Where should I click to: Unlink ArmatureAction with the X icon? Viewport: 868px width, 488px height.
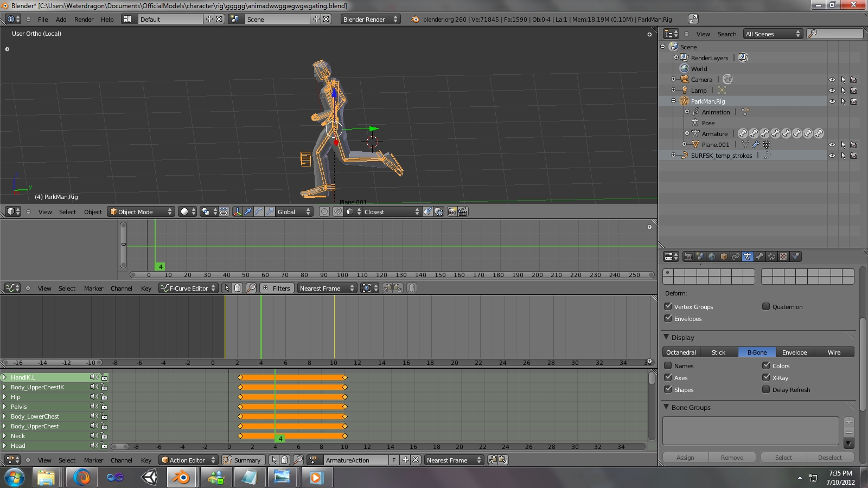pyautogui.click(x=416, y=460)
